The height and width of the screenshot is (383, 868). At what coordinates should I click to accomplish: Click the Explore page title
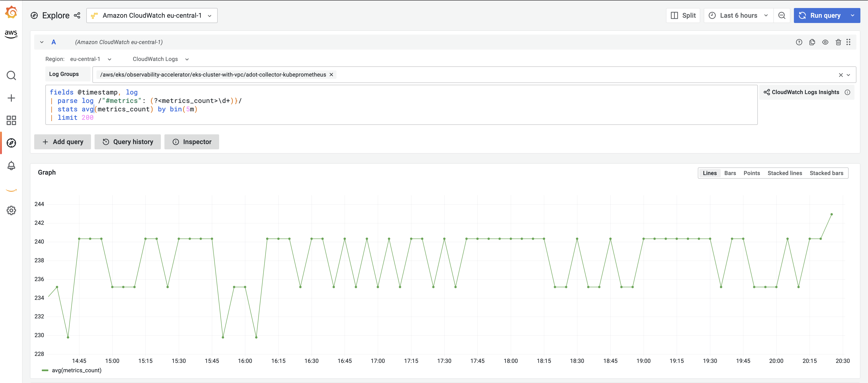point(56,15)
